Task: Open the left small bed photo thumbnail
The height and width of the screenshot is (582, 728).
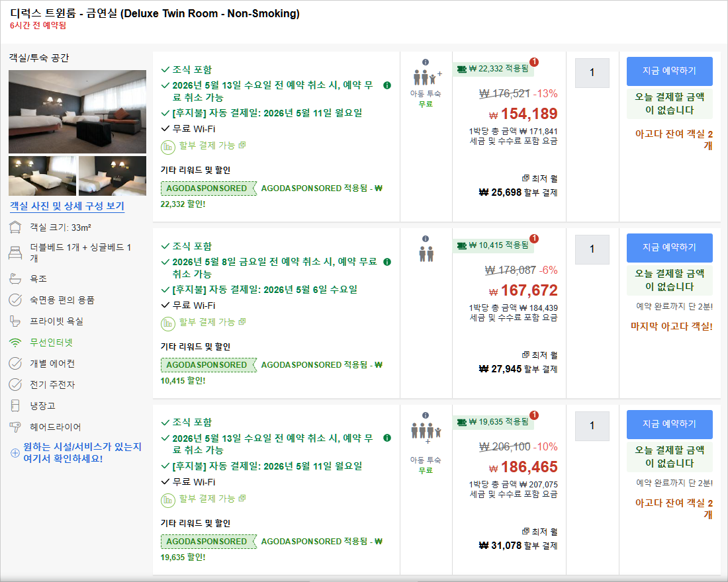Action: coord(42,176)
